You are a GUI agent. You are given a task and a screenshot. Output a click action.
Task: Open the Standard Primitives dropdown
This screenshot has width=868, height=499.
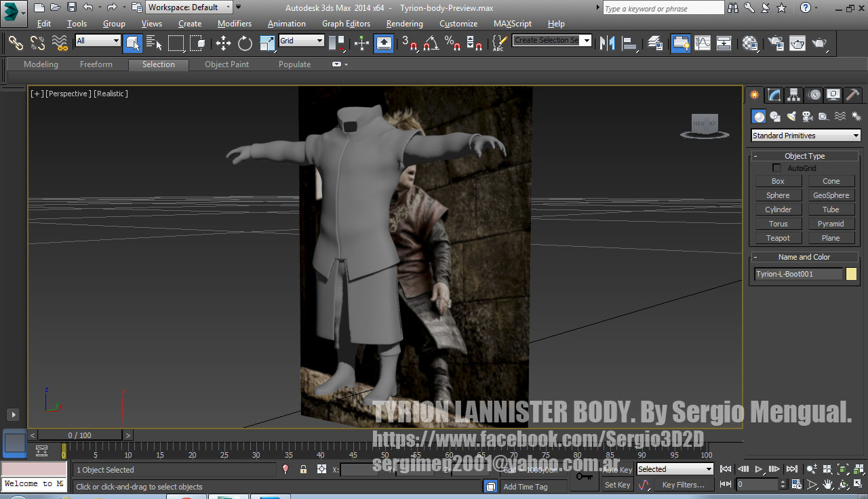806,136
